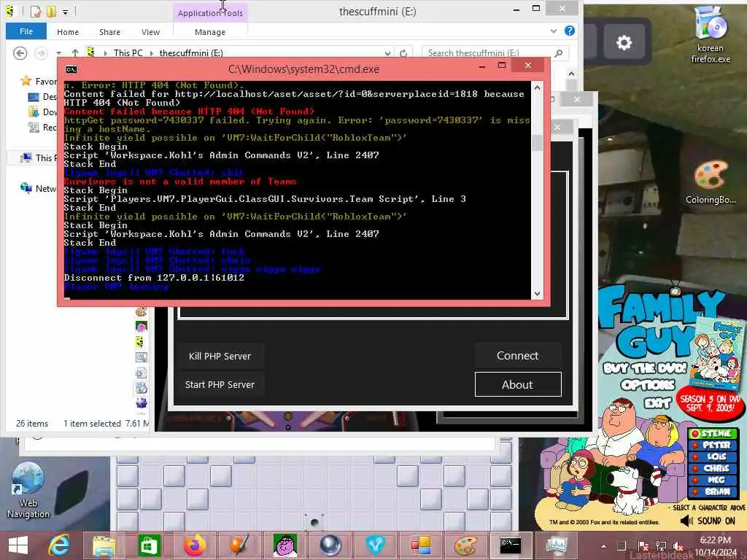Screen dimensions: 747x560
Task: Open Windows Store from the taskbar
Action: pos(149,545)
